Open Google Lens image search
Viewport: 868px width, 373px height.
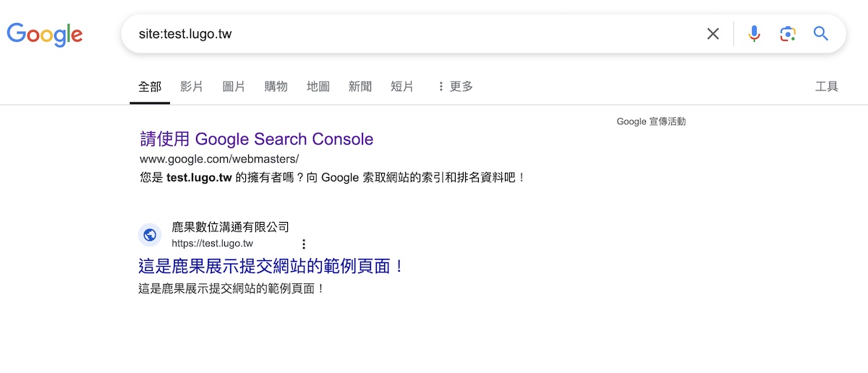tap(788, 34)
